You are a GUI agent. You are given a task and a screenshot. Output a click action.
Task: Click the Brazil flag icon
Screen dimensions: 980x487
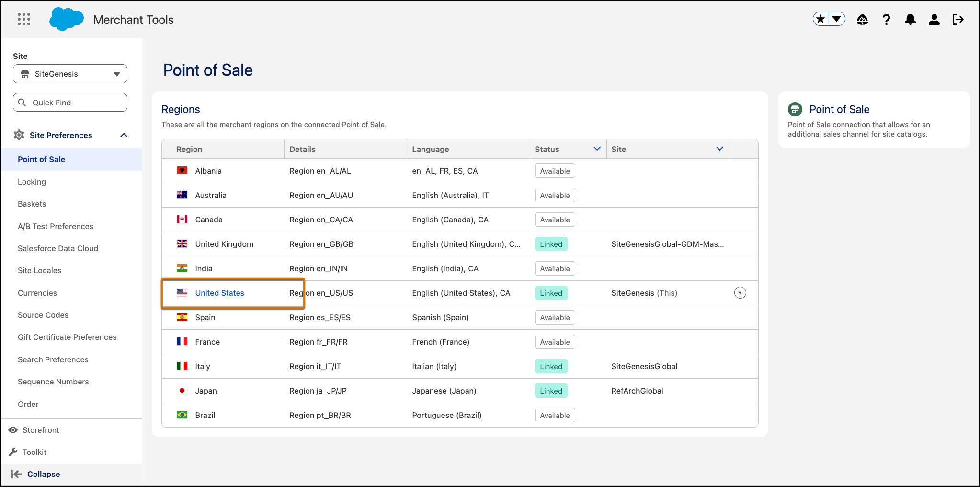pos(182,415)
